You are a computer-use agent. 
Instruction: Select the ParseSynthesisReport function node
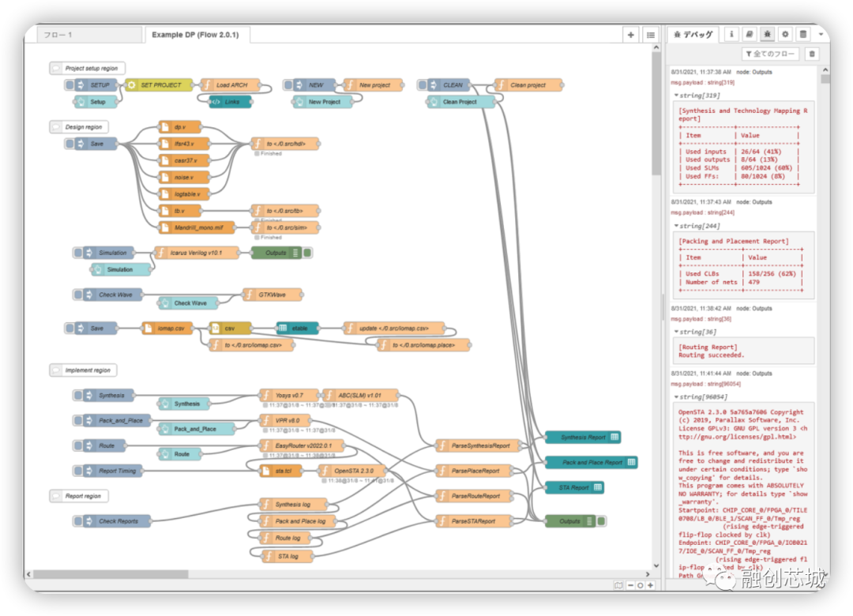[478, 445]
